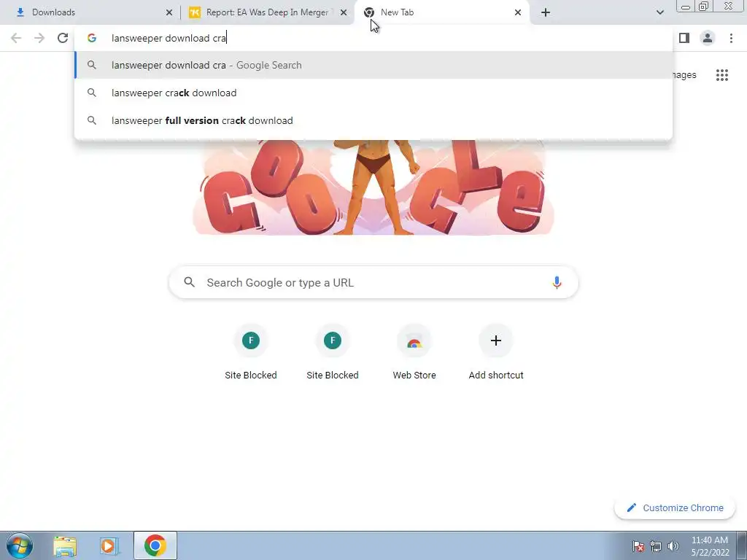Open the Google Doodle image
Screen dimensions: 747x560
click(x=373, y=187)
